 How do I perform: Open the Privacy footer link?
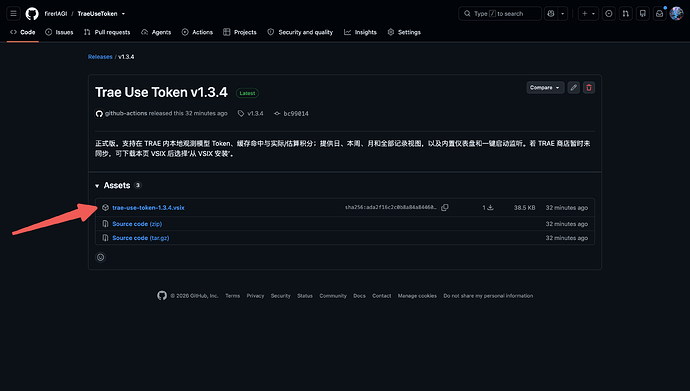click(x=255, y=296)
